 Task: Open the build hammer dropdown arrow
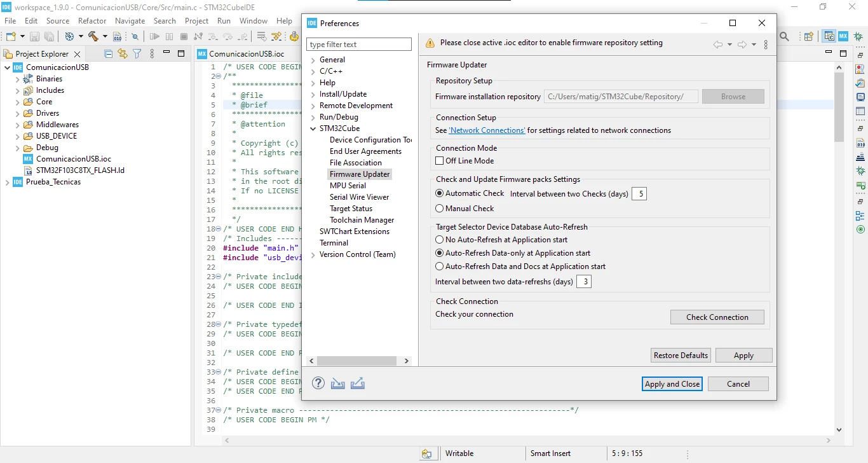[104, 37]
